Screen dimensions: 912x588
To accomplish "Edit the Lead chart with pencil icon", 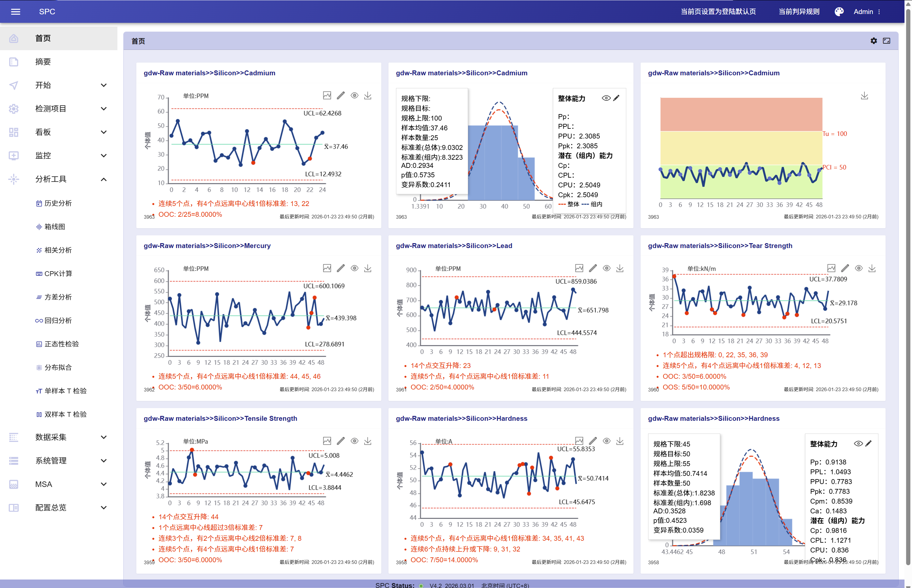I will coord(593,269).
